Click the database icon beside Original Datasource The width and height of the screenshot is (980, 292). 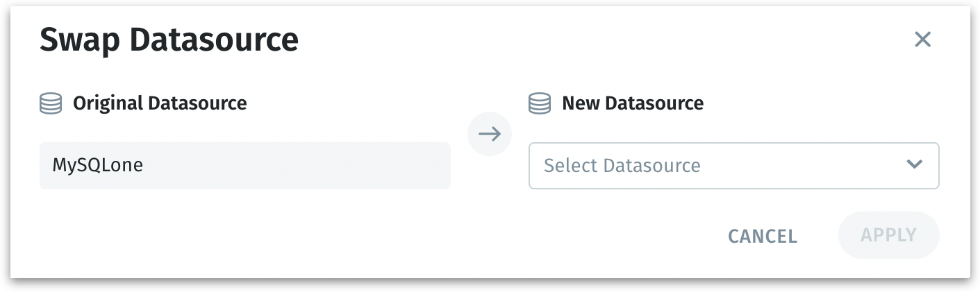(51, 104)
